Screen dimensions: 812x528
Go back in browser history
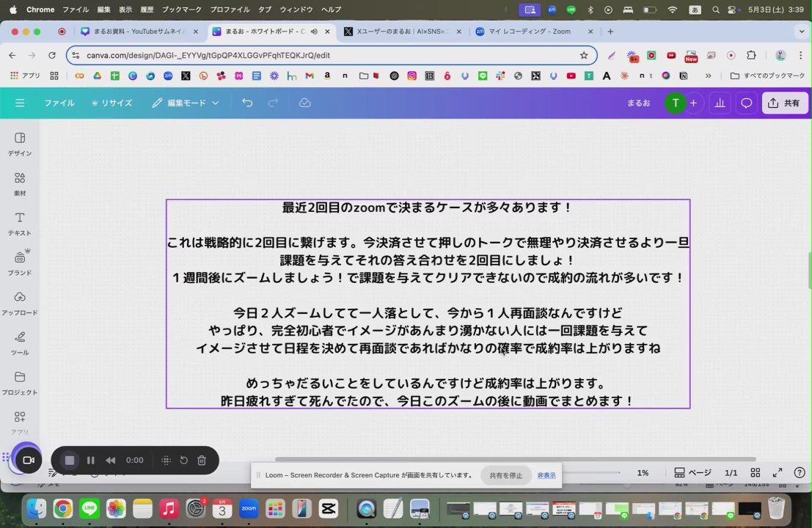coord(12,56)
